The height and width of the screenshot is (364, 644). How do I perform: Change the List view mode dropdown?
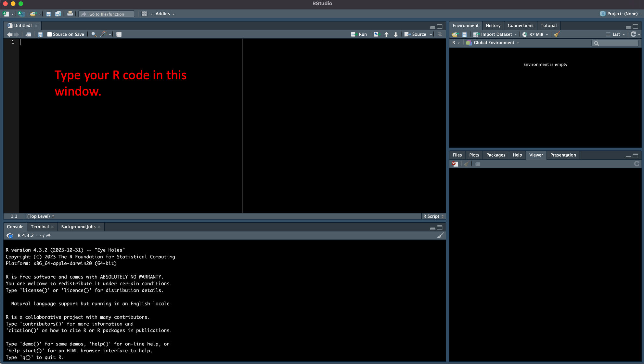615,34
